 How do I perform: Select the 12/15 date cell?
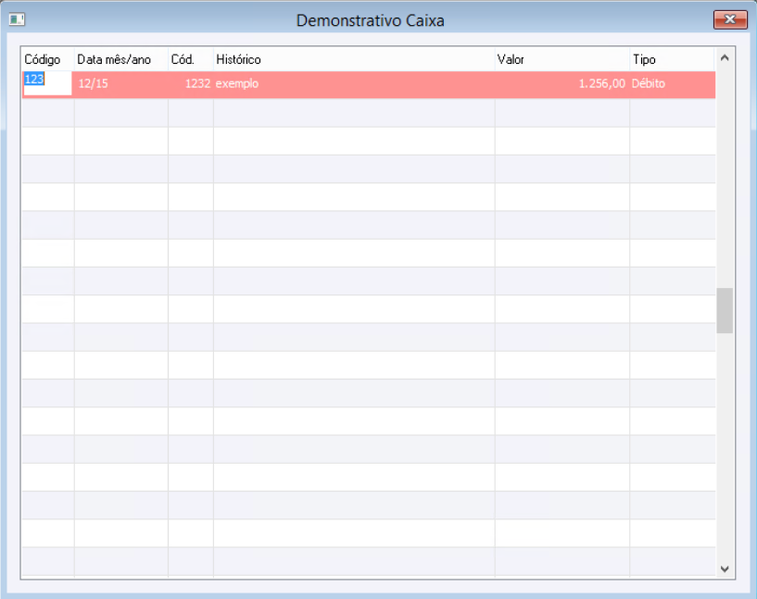coord(121,84)
